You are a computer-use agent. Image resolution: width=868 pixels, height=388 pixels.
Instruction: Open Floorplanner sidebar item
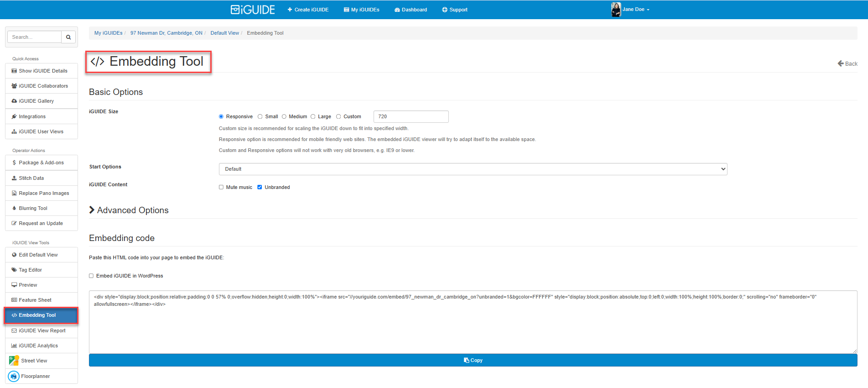tap(42, 376)
